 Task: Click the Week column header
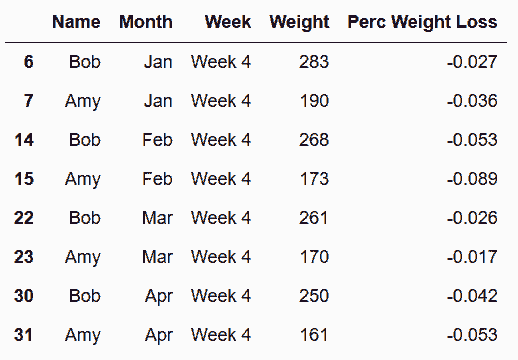(x=228, y=22)
